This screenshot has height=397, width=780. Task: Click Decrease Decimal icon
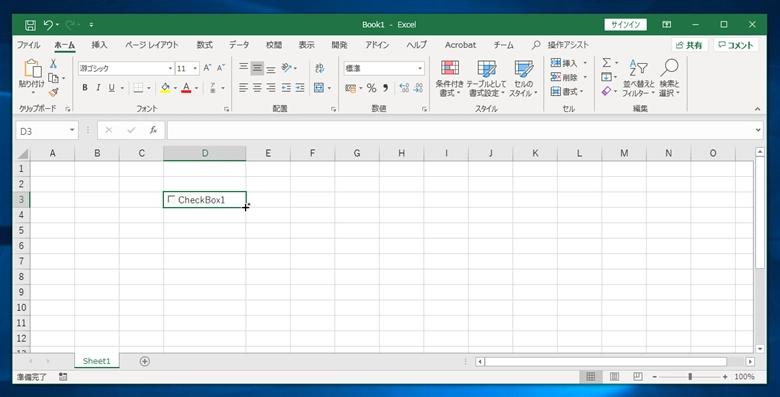point(418,88)
